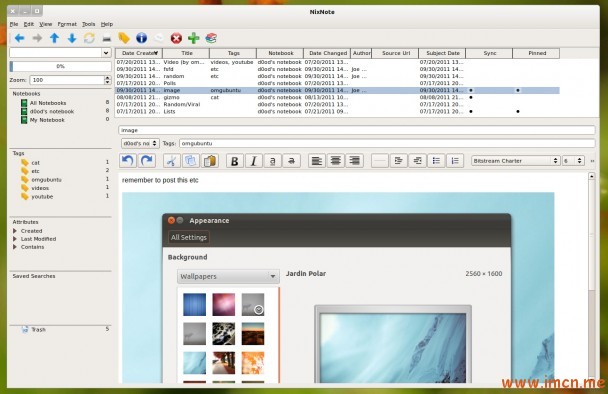This screenshot has height=394, width=608.
Task: Click the numbered list icon
Action: click(455, 161)
